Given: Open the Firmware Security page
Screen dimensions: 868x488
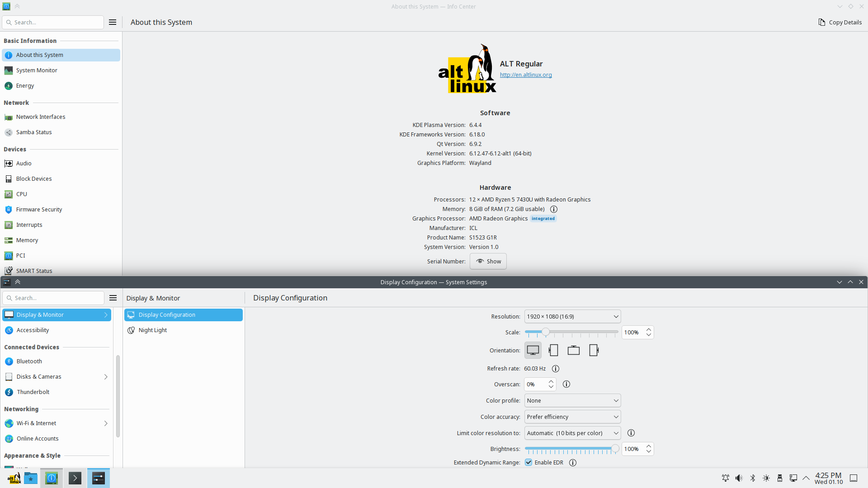Looking at the screenshot, I should click(39, 210).
